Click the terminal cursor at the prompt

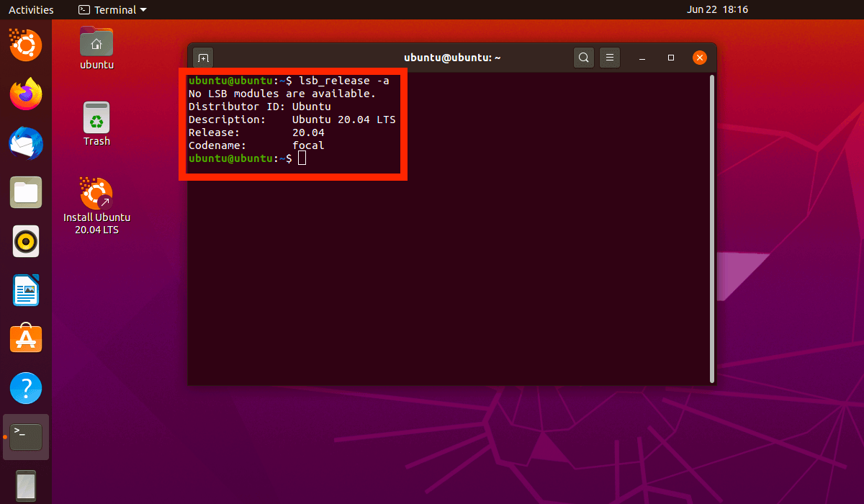point(302,158)
